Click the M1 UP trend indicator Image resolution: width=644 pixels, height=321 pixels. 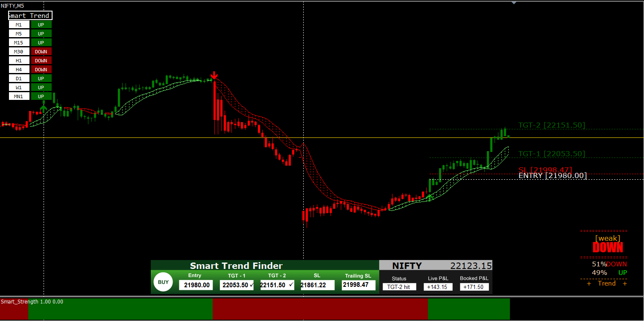[x=41, y=24]
